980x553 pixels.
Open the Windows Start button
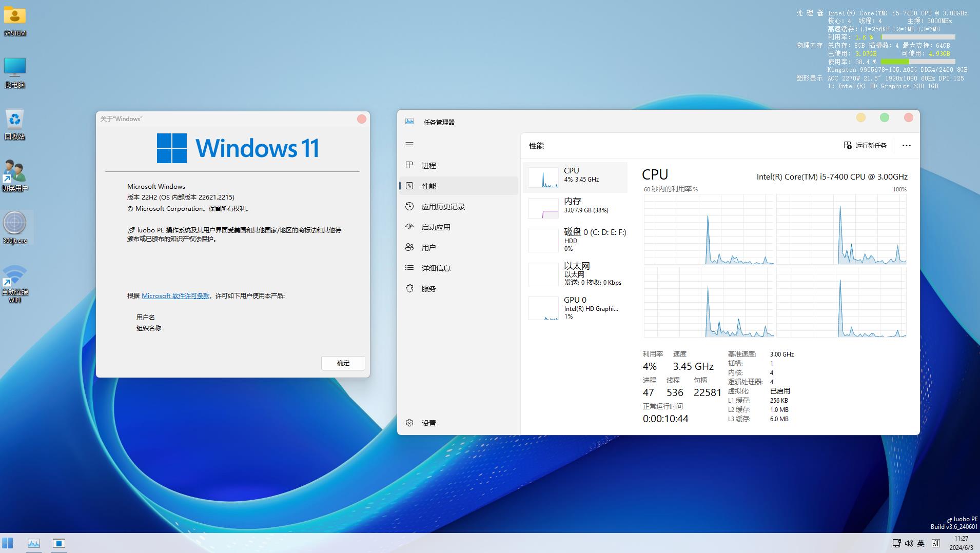[x=8, y=543]
